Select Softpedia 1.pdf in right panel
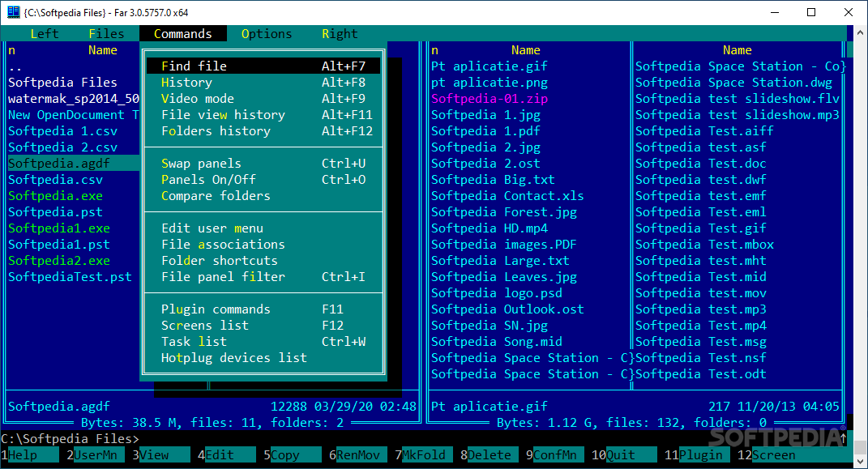 [485, 131]
